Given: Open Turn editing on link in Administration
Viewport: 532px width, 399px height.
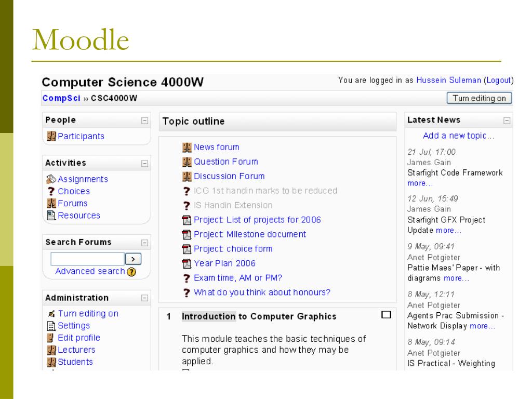Looking at the screenshot, I should pos(88,313).
